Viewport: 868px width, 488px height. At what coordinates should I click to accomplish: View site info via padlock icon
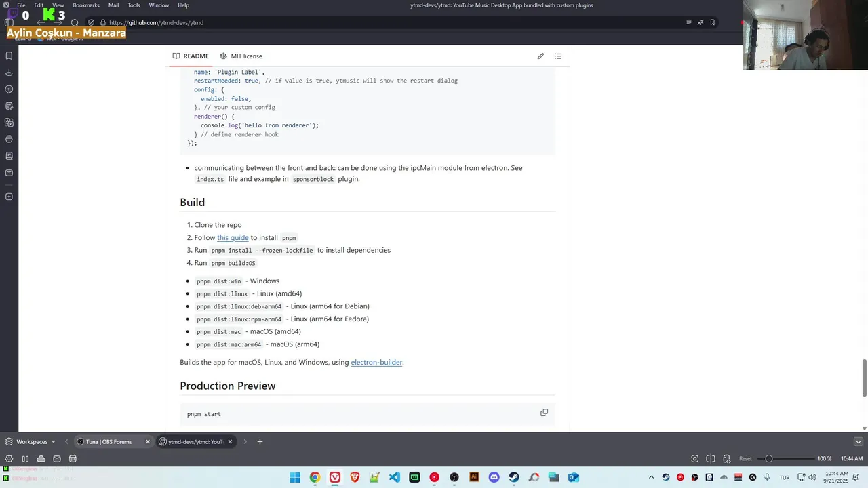coord(103,22)
